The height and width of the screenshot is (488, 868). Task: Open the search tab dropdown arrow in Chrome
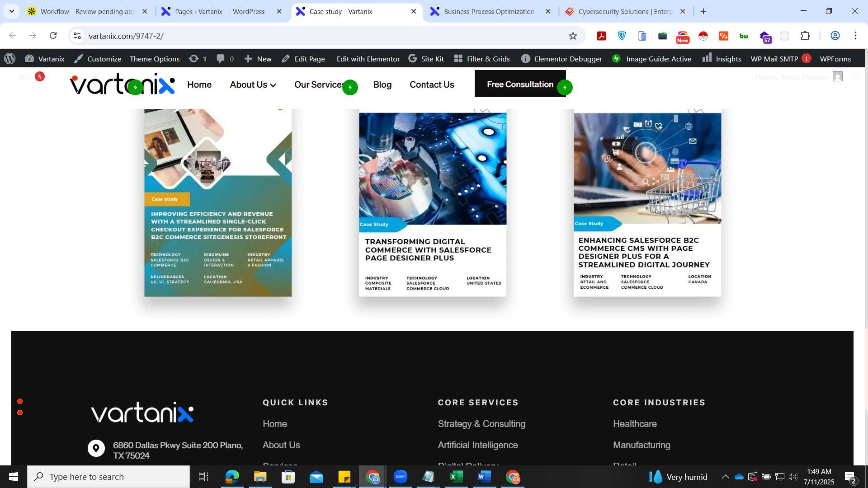(x=11, y=11)
